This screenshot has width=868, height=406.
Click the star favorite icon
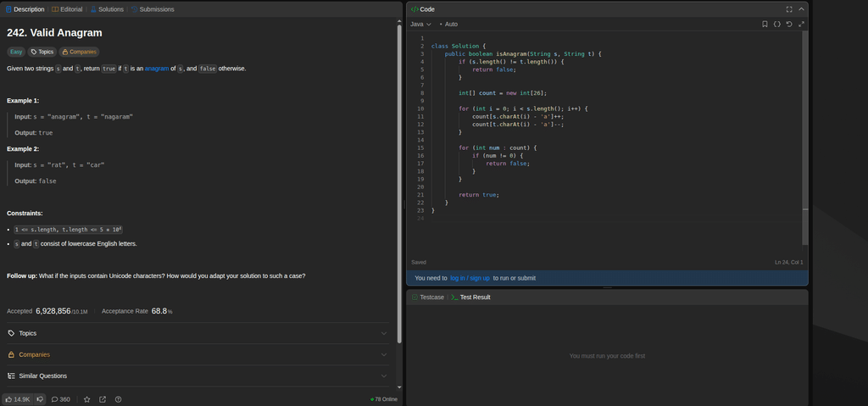pos(87,399)
